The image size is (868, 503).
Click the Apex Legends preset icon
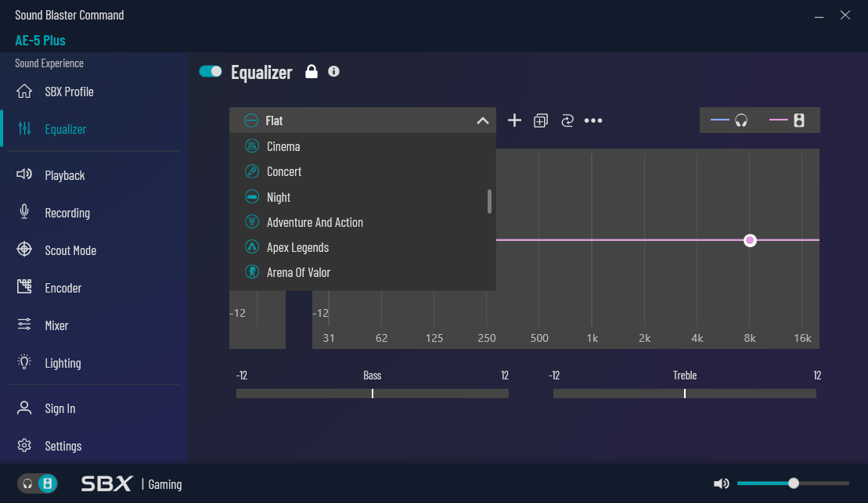252,246
